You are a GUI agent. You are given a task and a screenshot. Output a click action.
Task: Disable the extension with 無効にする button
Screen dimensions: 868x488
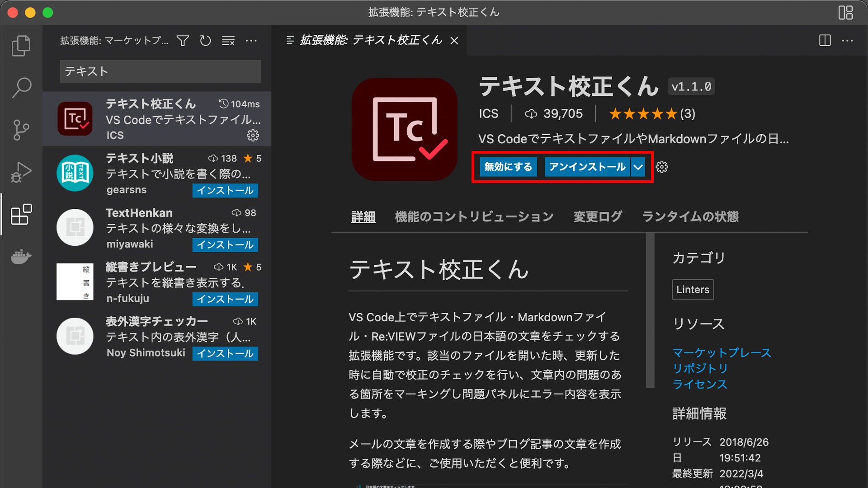point(508,167)
